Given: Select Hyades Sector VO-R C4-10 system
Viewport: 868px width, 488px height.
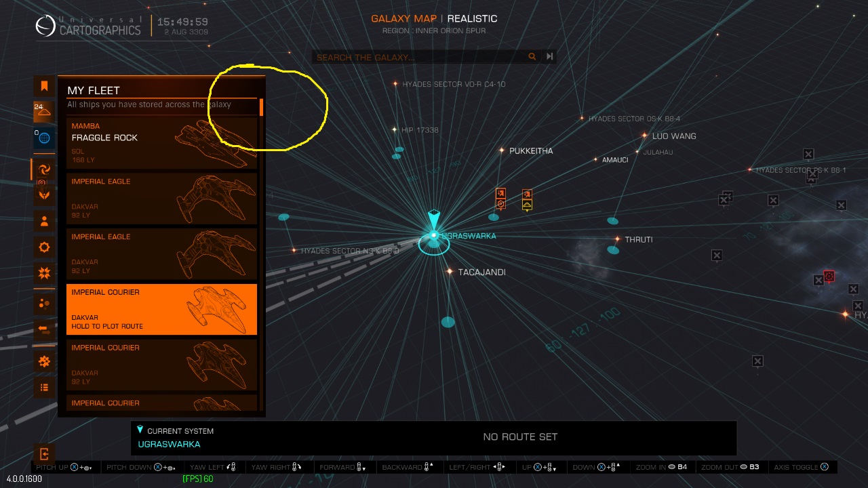Looking at the screenshot, I should coord(449,84).
